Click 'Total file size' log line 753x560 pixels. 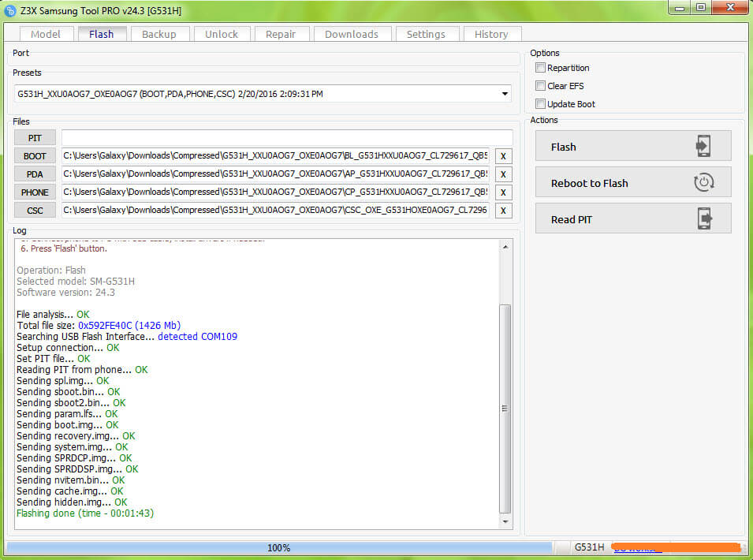click(x=99, y=326)
